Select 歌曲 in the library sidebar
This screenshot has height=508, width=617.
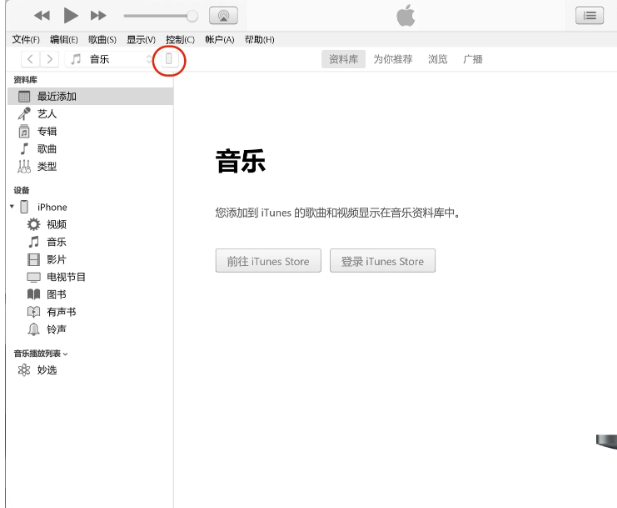pos(90,149)
